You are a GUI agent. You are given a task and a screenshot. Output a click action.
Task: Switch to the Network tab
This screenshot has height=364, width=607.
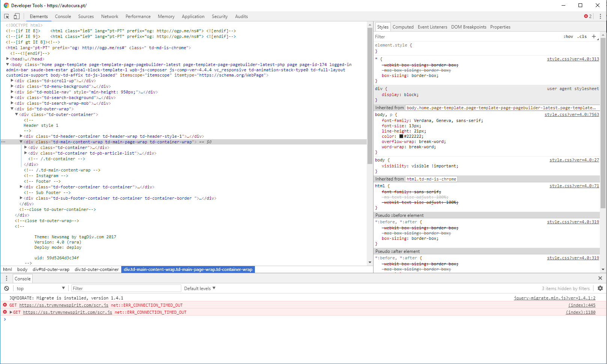coord(110,17)
